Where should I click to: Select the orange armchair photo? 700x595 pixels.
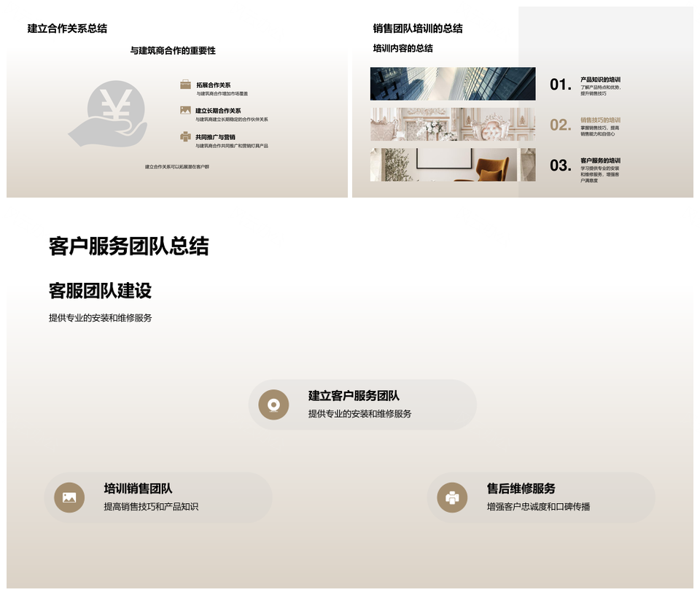click(x=452, y=165)
